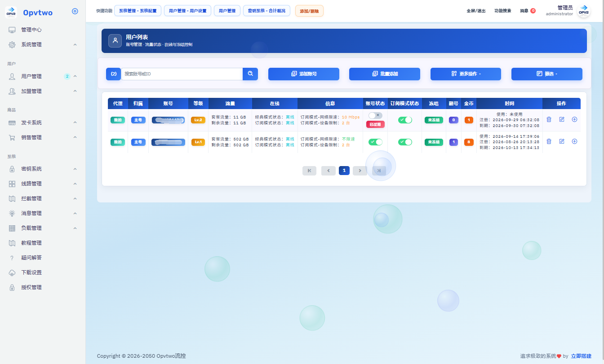The image size is (604, 364).
Task: Click the Opvtwo sidebar logo
Action: 11,12
